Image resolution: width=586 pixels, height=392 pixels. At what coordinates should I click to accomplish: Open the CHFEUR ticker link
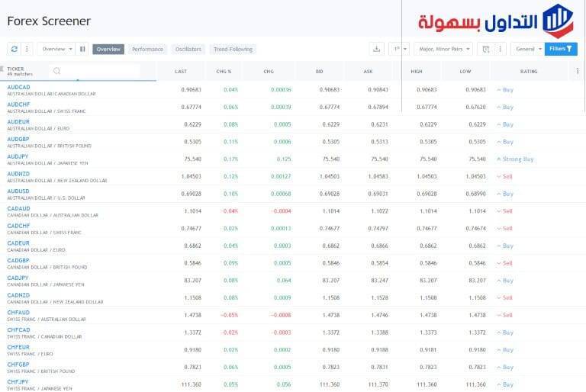tap(18, 347)
